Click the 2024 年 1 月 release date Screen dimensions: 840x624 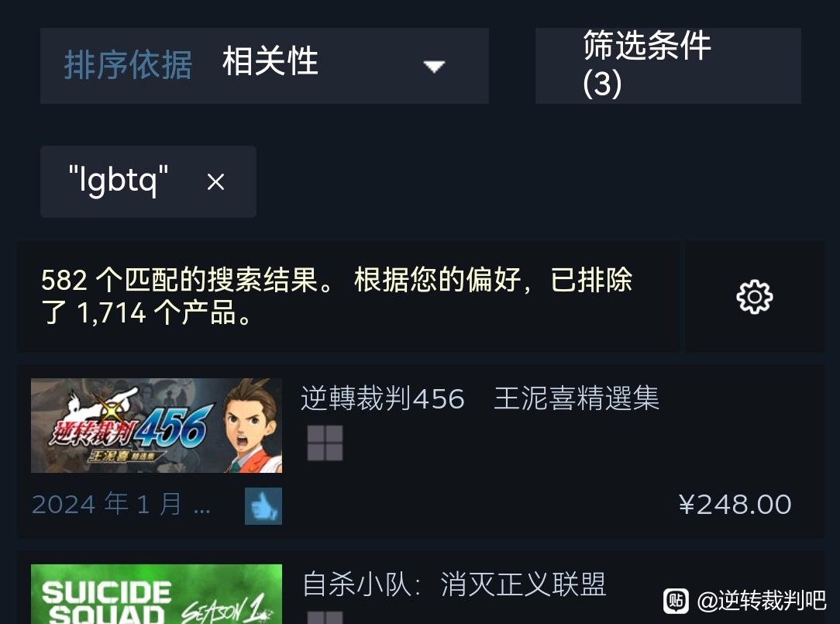coord(121,505)
